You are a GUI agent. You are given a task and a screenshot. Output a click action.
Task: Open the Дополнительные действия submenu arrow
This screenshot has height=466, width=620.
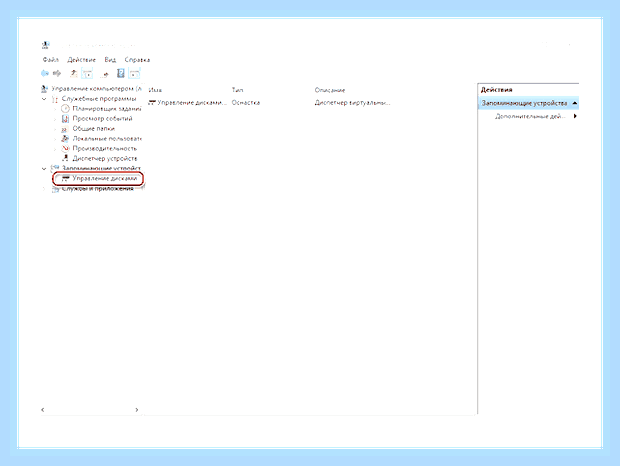pos(575,116)
